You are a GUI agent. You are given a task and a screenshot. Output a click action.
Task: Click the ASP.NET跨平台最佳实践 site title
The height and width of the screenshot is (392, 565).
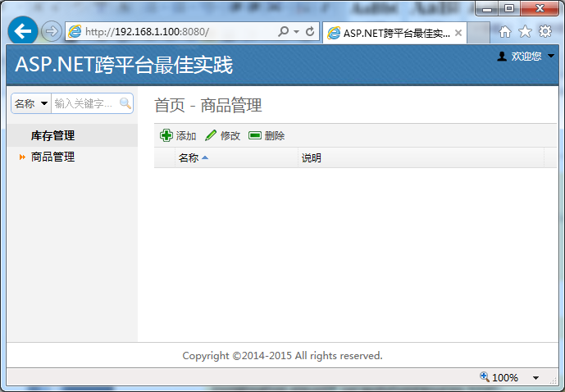(x=124, y=65)
